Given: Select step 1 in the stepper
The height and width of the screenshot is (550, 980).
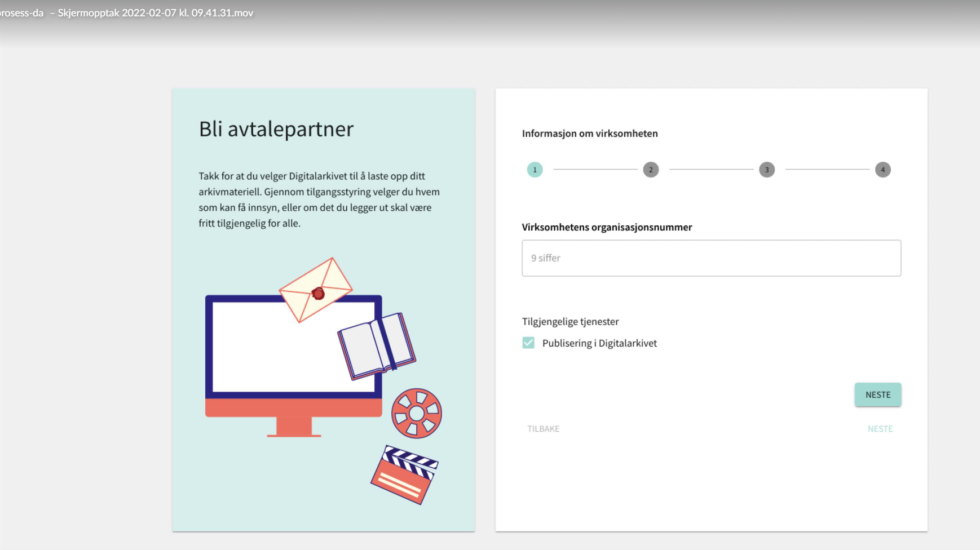Looking at the screenshot, I should coord(535,170).
